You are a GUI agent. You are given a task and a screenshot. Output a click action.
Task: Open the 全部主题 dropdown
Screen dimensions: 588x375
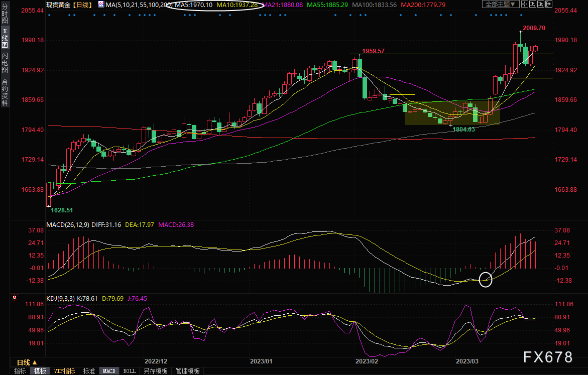(501, 4)
